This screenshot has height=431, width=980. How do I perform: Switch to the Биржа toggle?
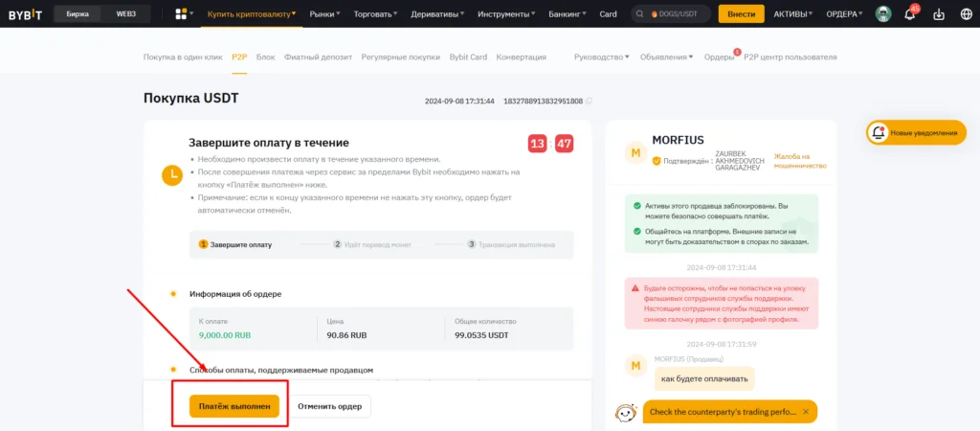click(x=78, y=13)
